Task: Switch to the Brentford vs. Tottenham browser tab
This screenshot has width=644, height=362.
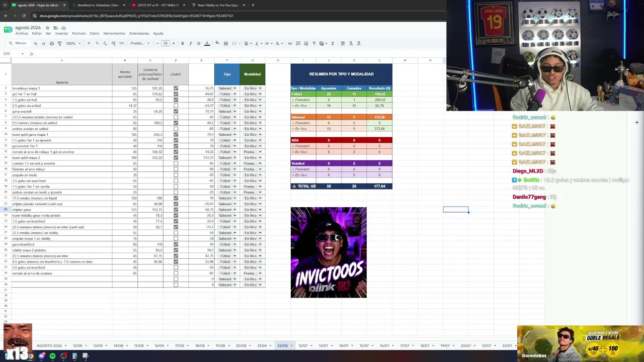Action: [x=98, y=5]
